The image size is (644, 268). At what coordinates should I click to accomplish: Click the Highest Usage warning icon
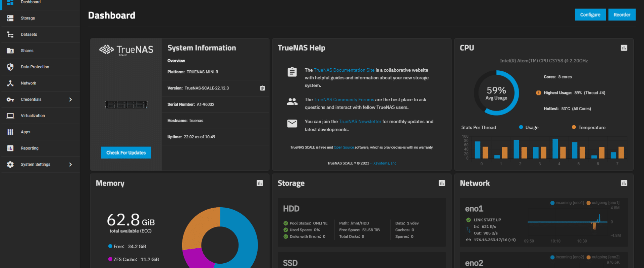[x=538, y=93]
